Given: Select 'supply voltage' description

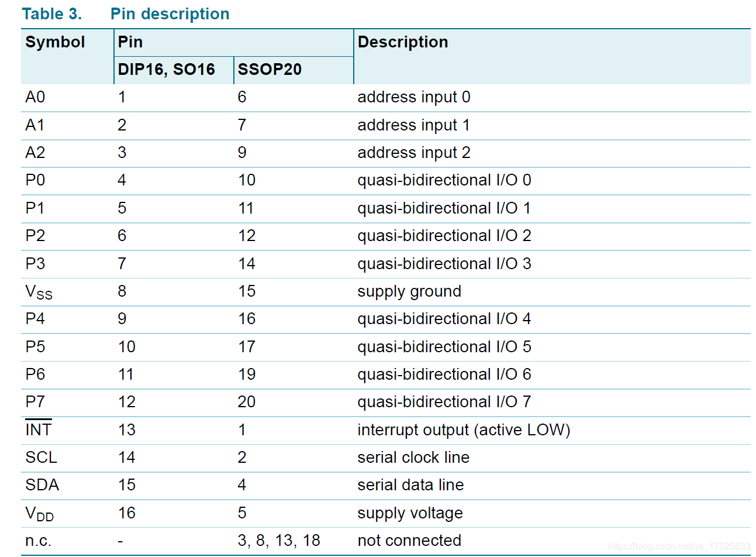Looking at the screenshot, I should point(410,514).
